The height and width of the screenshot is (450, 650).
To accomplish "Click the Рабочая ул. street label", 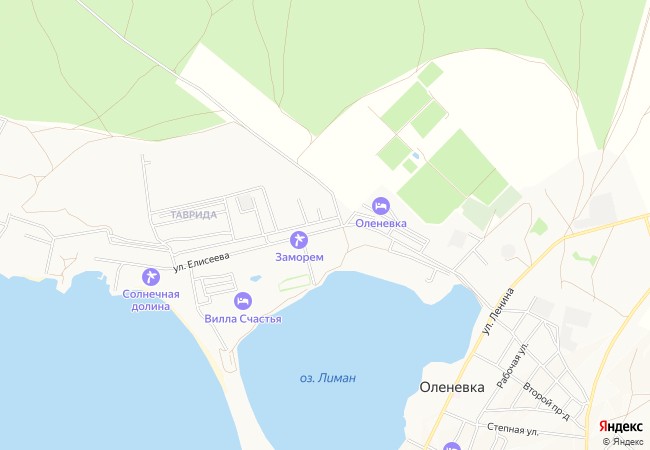I will tap(513, 365).
